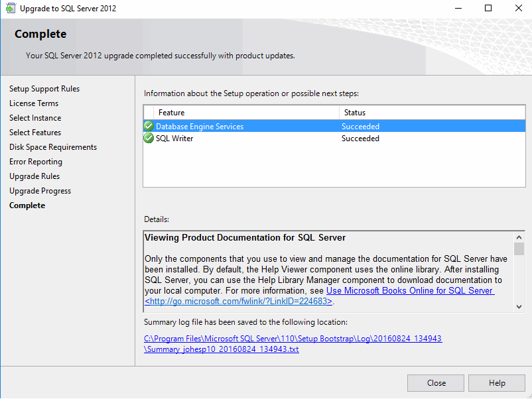Click the Details scrollbar down arrow
This screenshot has width=532, height=399.
click(x=519, y=306)
